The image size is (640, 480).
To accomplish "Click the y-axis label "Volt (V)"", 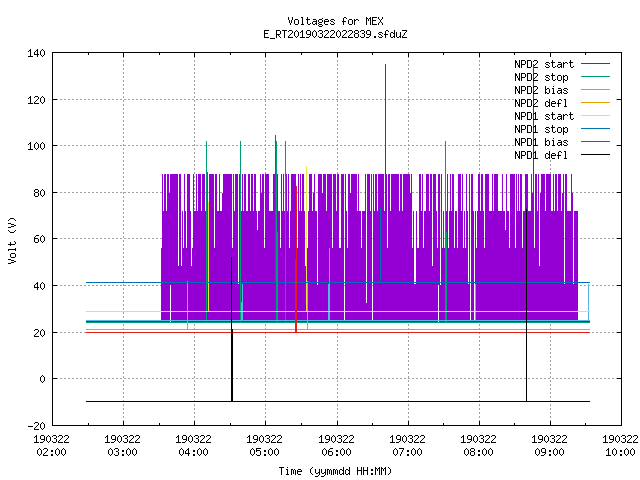I will 12,240.
